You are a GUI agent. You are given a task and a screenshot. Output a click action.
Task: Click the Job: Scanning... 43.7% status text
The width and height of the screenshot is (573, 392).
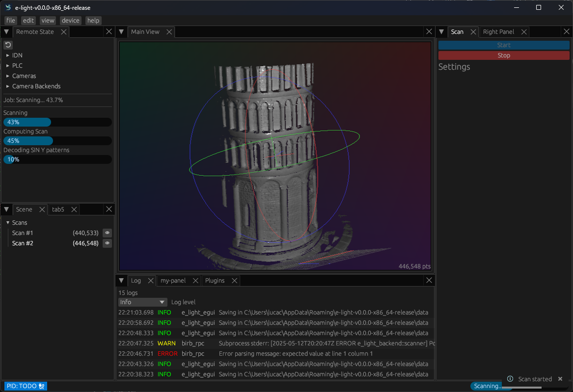[33, 100]
